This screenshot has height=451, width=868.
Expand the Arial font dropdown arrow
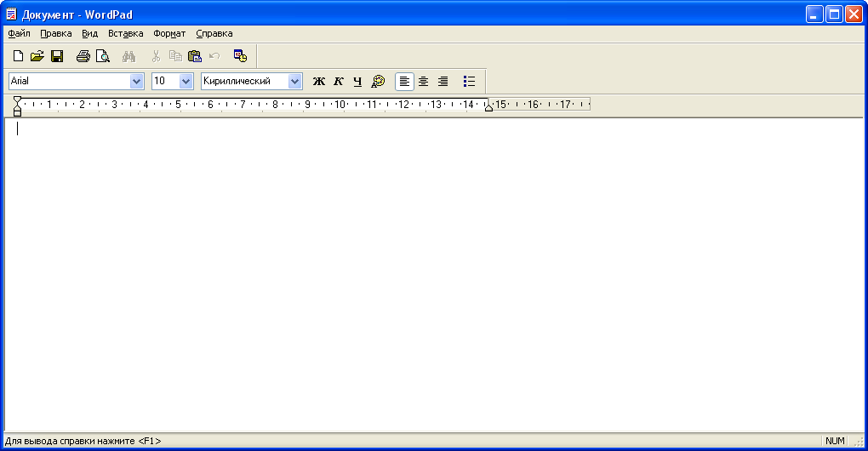click(x=136, y=82)
